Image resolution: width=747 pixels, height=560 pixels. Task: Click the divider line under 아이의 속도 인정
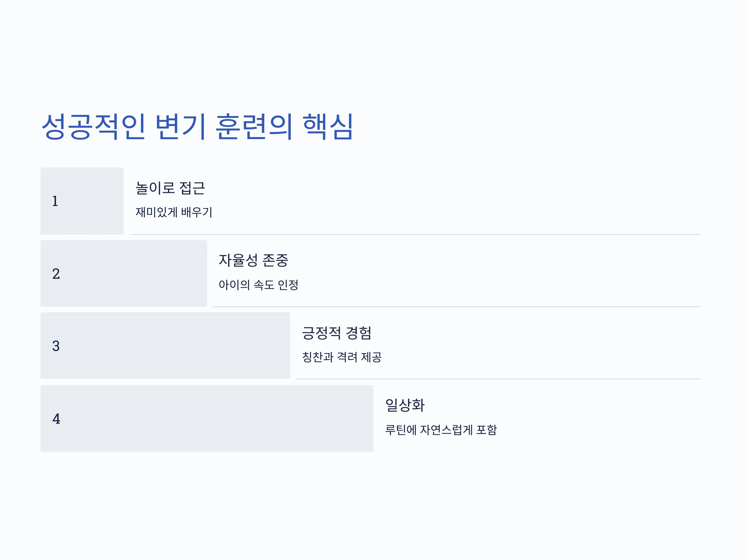457,307
